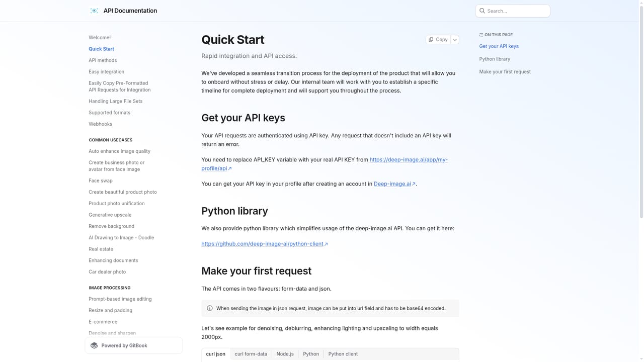Switch to the curl form-data tab
This screenshot has height=362, width=644.
[x=251, y=354]
